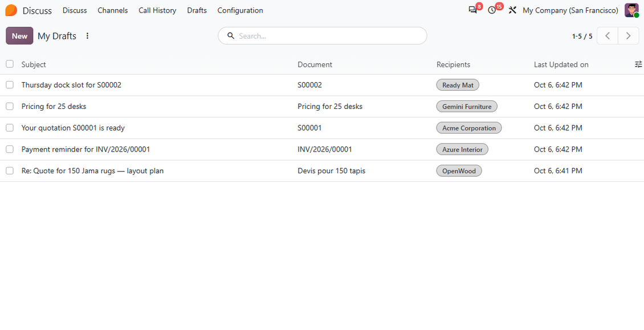Open the Call History menu
Screen dimensions: 644x330
point(157,10)
